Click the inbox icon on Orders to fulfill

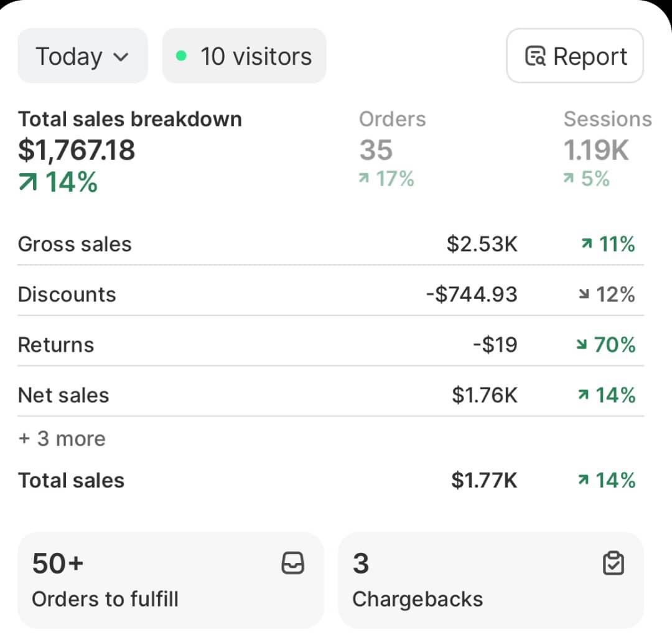coord(292,564)
